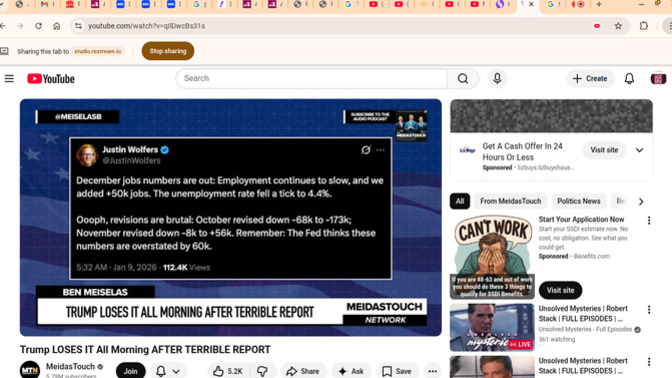Navigate forward in browser
The width and height of the screenshot is (672, 378).
[x=20, y=26]
